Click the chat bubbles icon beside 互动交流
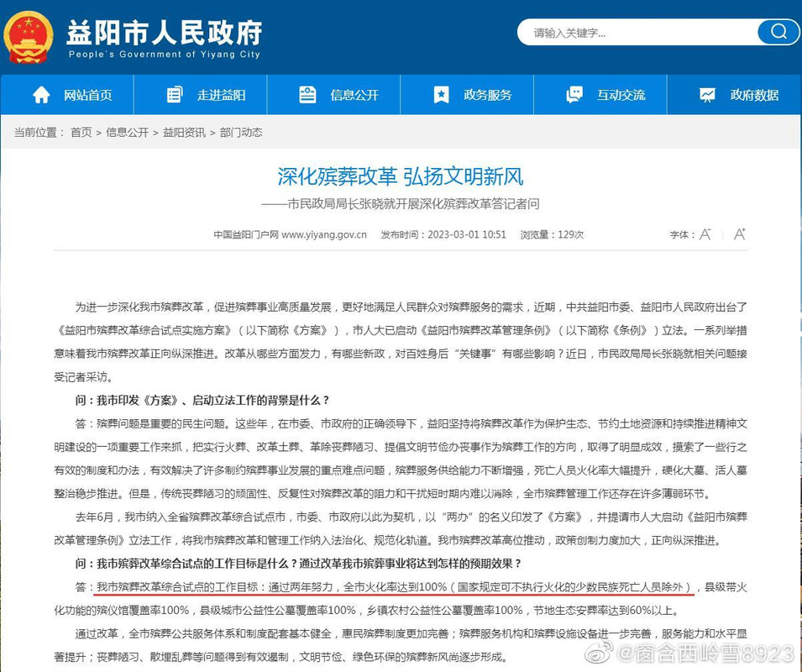 574,95
